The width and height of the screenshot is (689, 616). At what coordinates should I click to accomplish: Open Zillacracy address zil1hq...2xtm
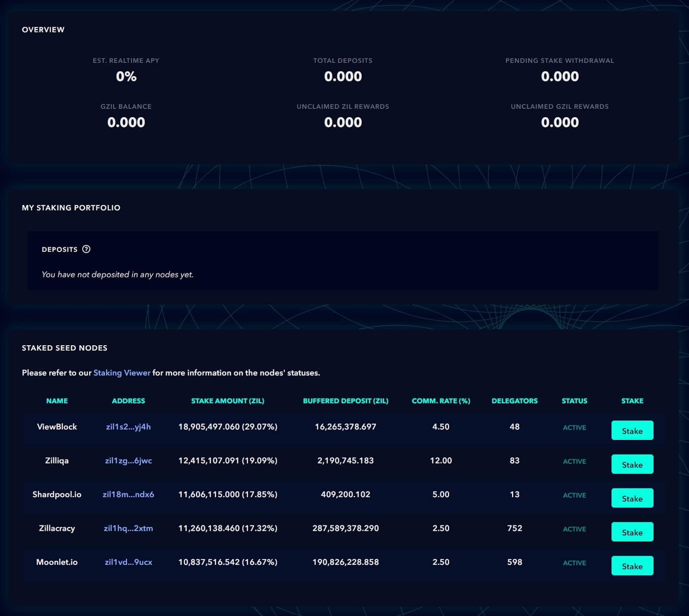[x=128, y=528]
